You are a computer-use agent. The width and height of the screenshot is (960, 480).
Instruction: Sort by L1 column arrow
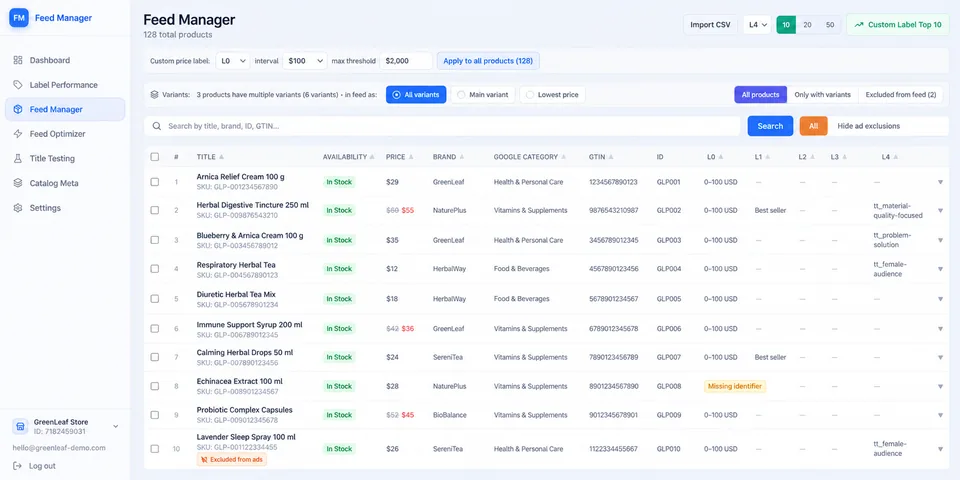point(768,157)
